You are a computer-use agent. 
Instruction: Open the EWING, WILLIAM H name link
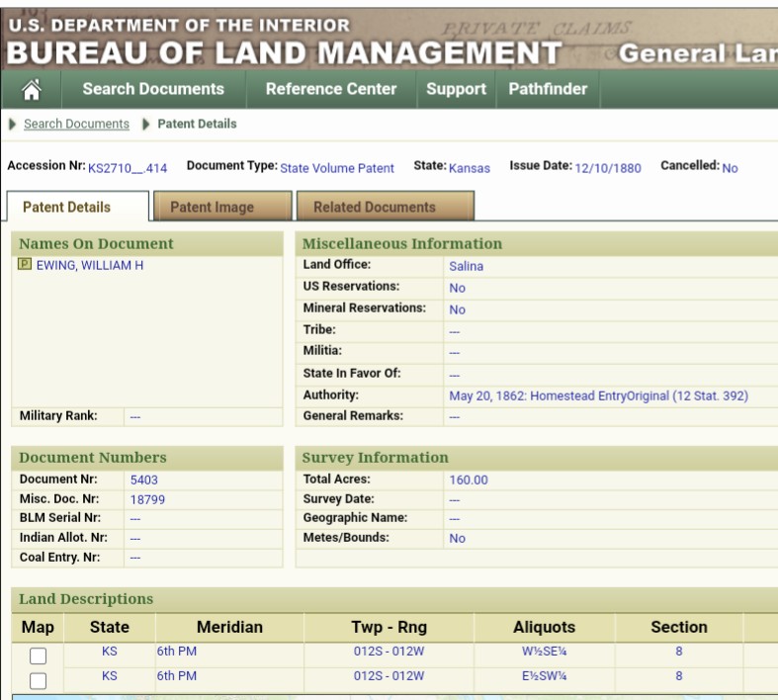(90, 266)
